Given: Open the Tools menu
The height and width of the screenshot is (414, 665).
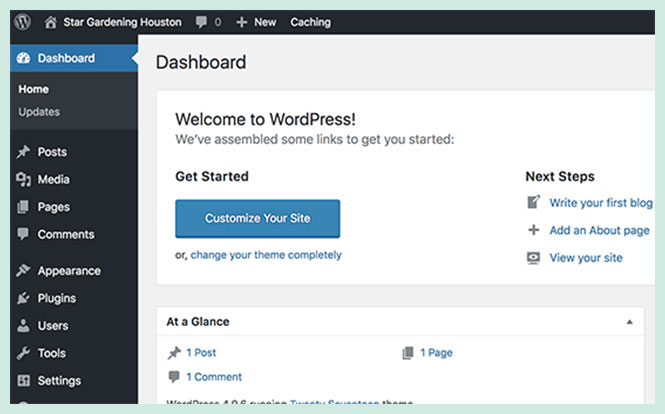Looking at the screenshot, I should point(52,353).
